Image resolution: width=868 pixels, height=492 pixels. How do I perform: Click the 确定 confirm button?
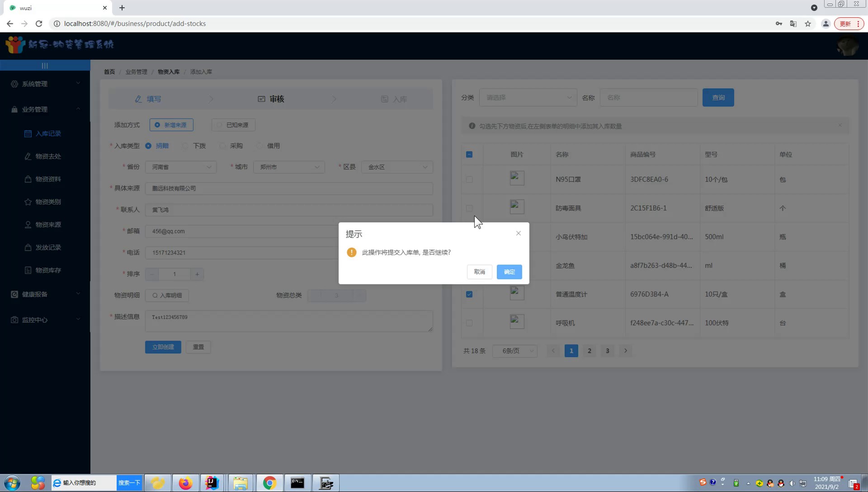(509, 272)
